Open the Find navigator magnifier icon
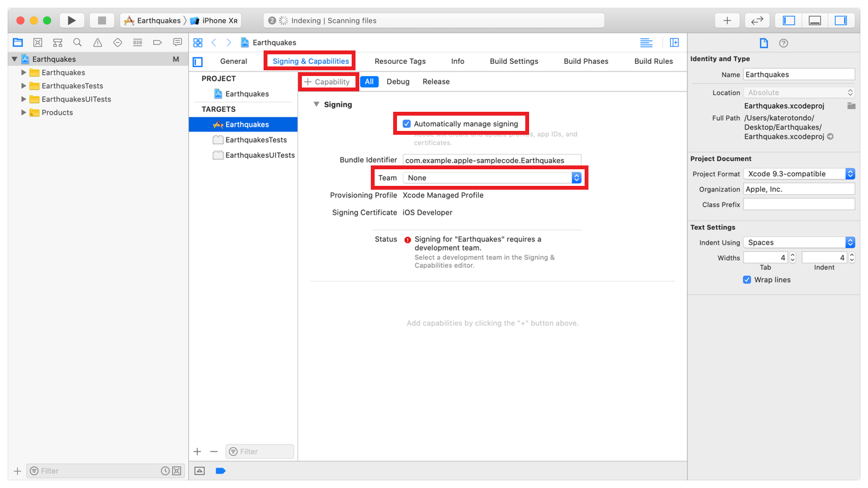The width and height of the screenshot is (868, 488). (x=77, y=43)
